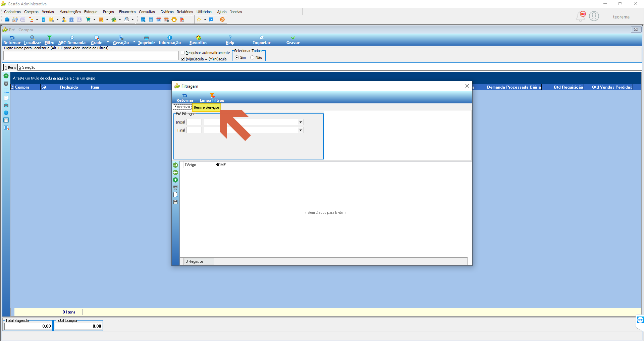Click the green plus icon in Pré-Compra sidebar
644x341 pixels.
pos(6,76)
